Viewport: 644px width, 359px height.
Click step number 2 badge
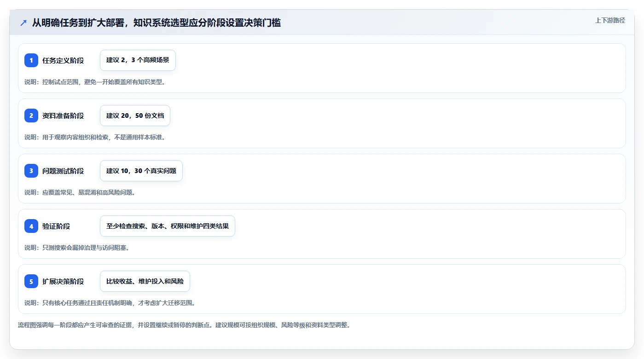click(x=31, y=116)
